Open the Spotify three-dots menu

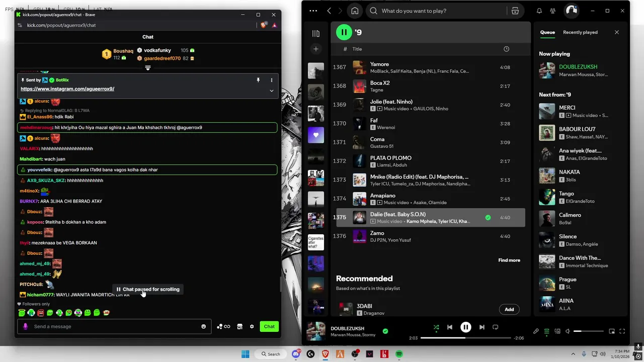(313, 11)
